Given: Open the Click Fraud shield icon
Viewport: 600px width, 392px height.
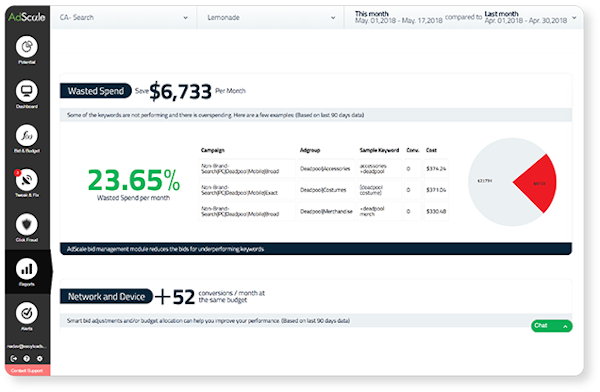Looking at the screenshot, I should tap(27, 224).
